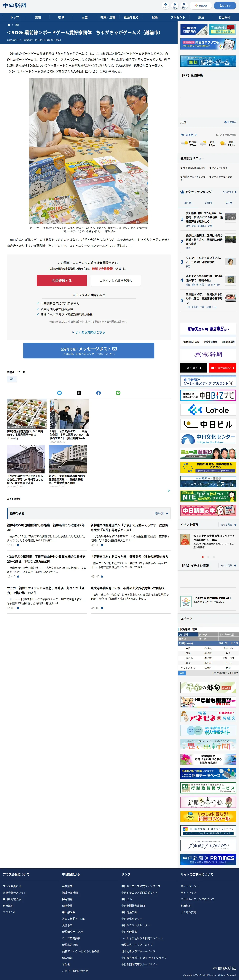Click the 中日新聞 logo at top left

[x=15, y=6]
